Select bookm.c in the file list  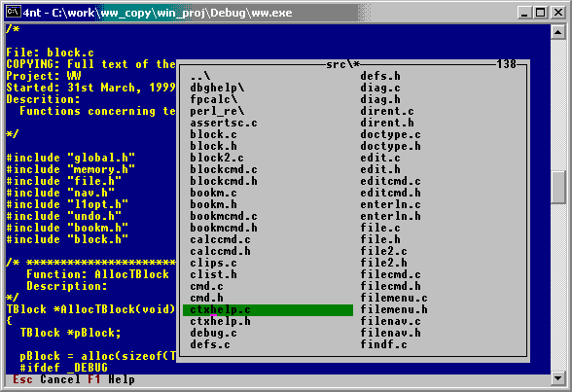coord(213,193)
